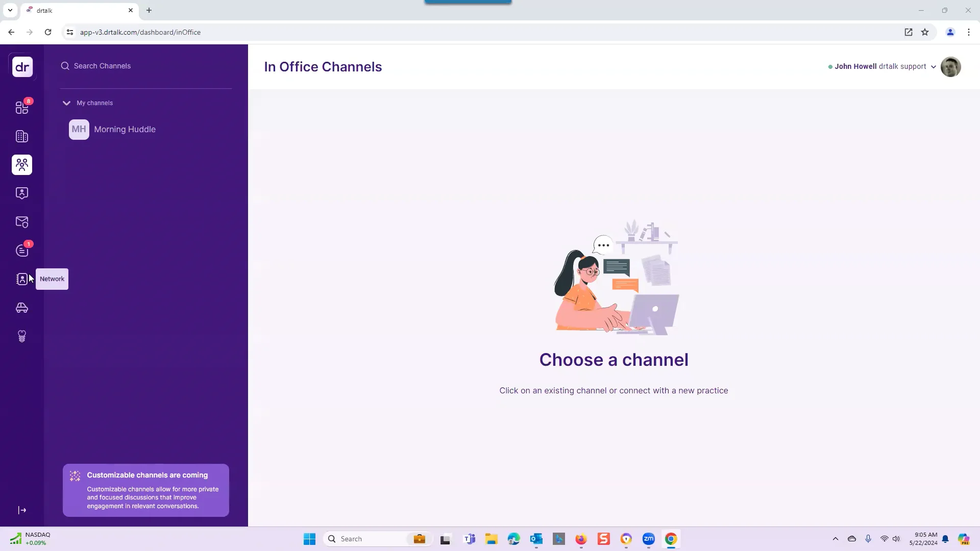980x551 pixels.
Task: Open the car icon in the sidebar
Action: pyautogui.click(x=22, y=308)
